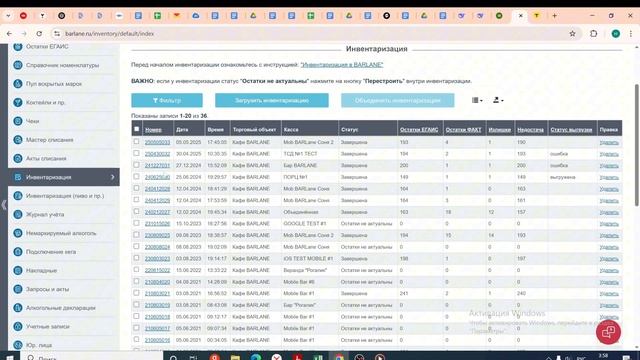Screen dimensions: 640x360
Task: Sort the table by Недостача column
Action: pos(530,130)
